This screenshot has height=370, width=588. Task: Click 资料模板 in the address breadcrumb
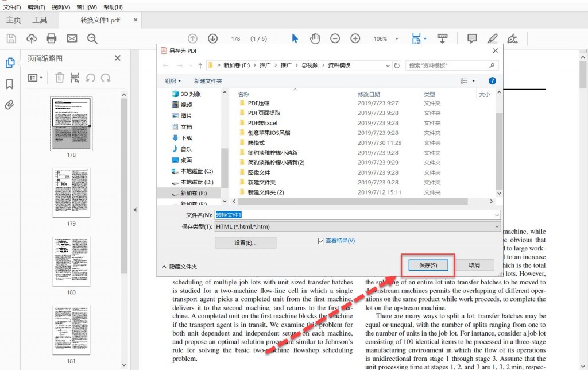(x=339, y=65)
